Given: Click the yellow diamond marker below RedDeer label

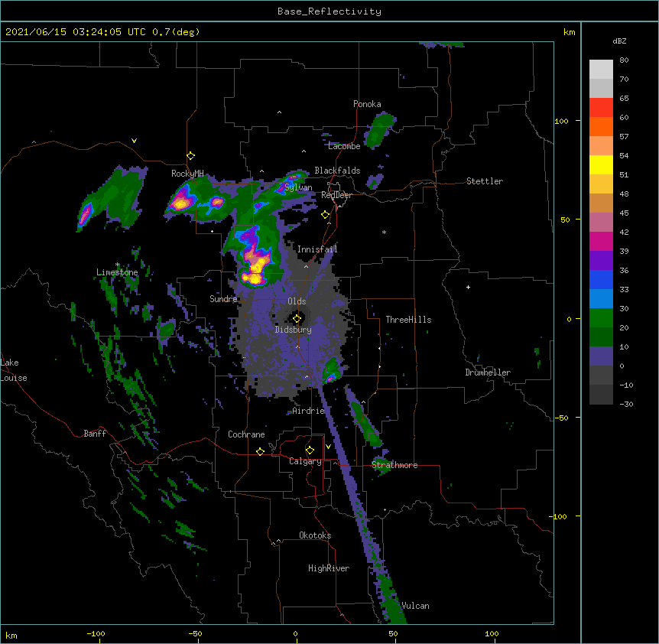Looking at the screenshot, I should click(x=326, y=215).
